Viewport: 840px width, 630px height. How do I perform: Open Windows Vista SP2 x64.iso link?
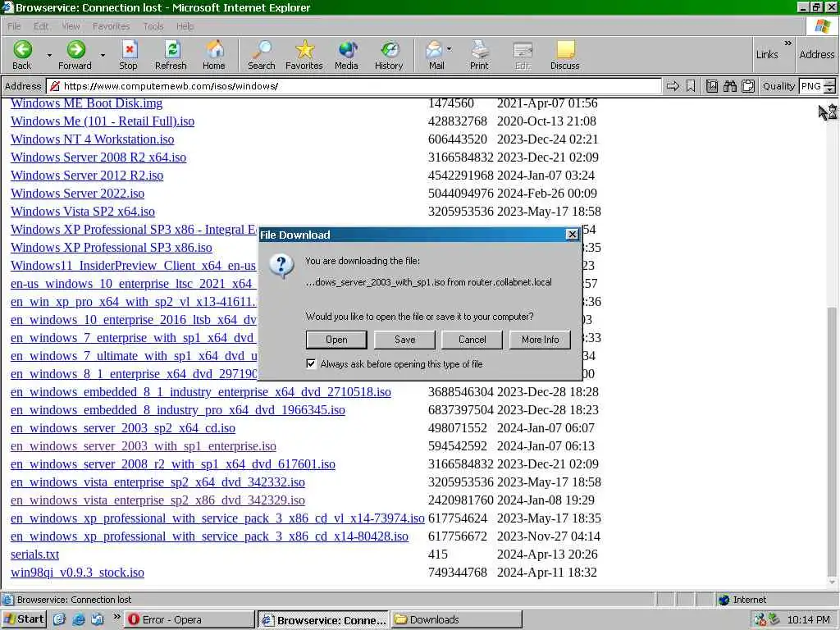(x=83, y=212)
